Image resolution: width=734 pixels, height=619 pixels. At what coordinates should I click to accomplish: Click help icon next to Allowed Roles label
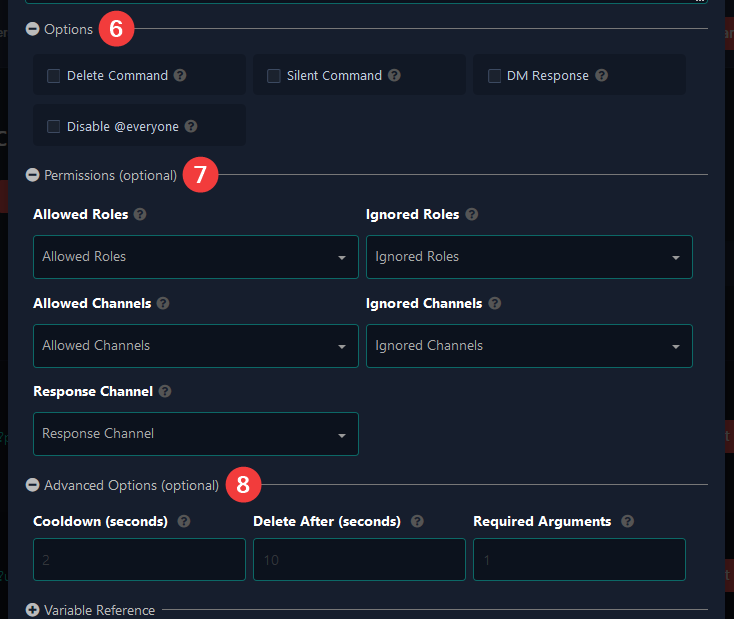click(140, 214)
